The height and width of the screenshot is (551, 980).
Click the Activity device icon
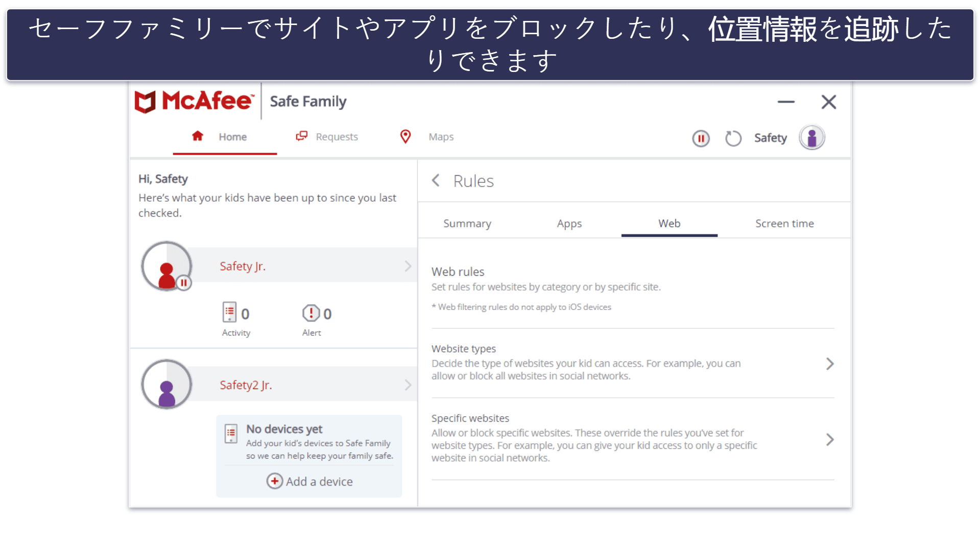click(x=229, y=312)
